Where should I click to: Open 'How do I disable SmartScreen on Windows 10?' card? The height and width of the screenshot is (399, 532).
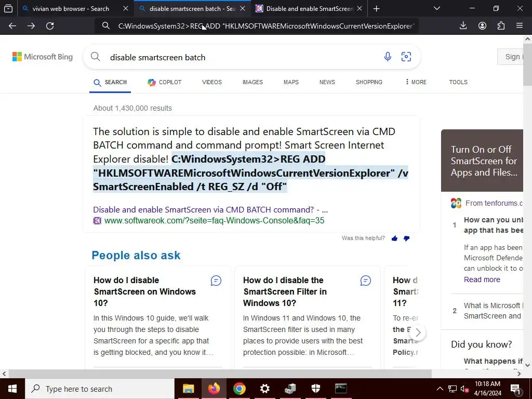145,291
